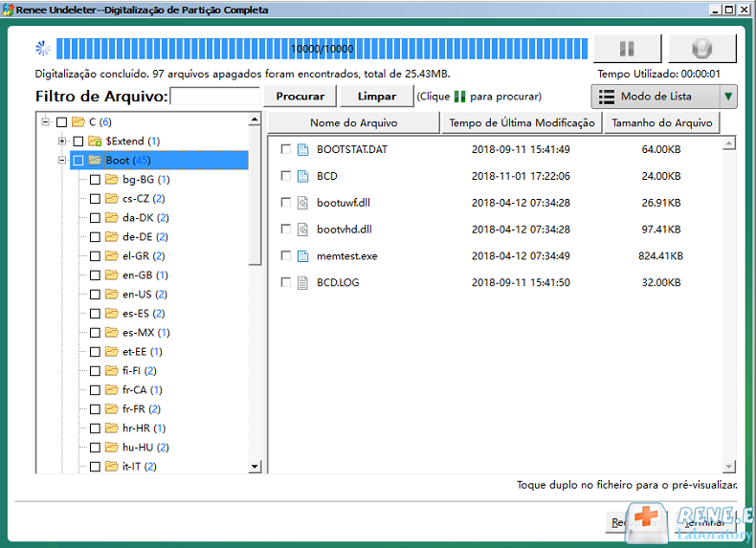The height and width of the screenshot is (548, 756).
Task: Sort by Nome do Arquivo column
Action: [353, 123]
